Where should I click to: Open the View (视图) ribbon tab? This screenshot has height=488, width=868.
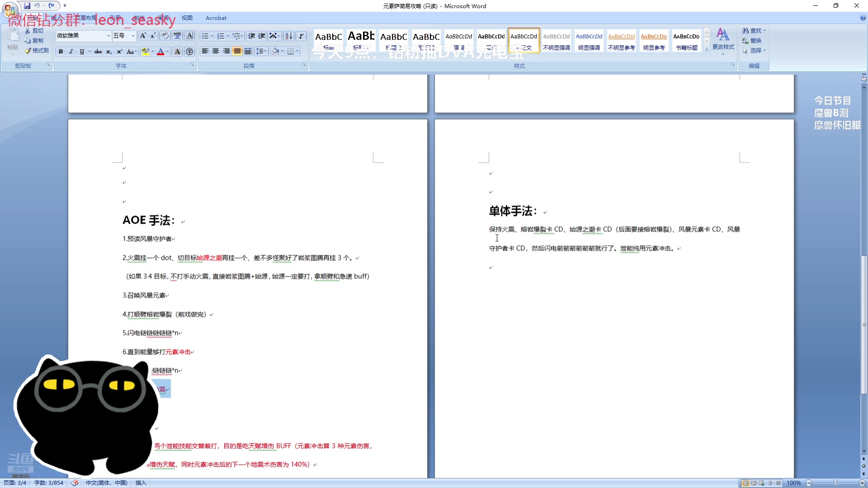click(187, 18)
